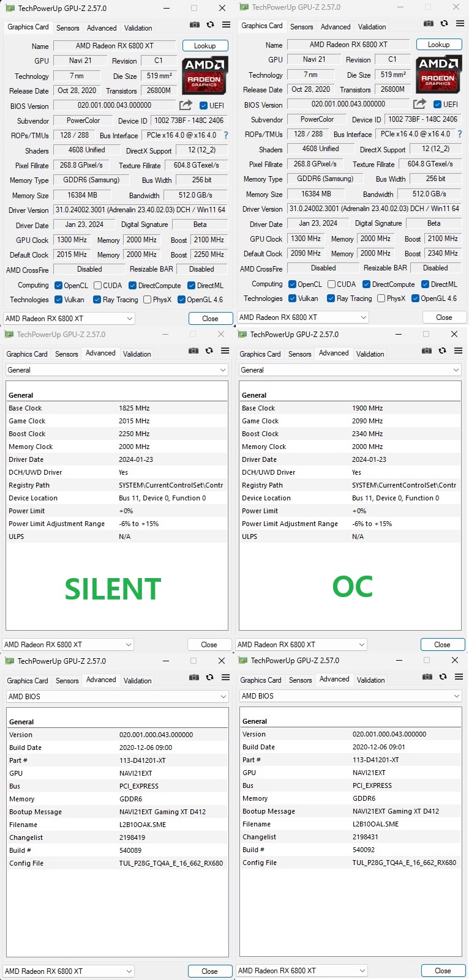Toggle OpenCL checkbox in 2250 MHz boost window

[x=58, y=286]
